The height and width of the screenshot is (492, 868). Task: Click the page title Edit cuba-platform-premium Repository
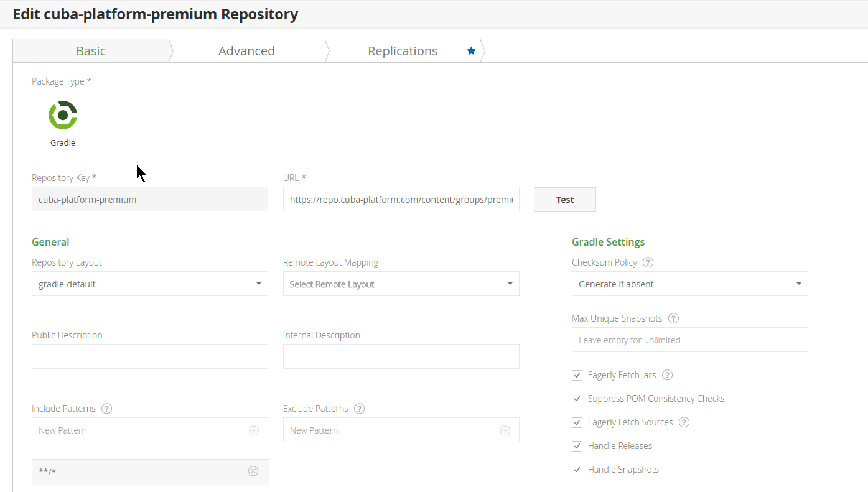coord(156,14)
